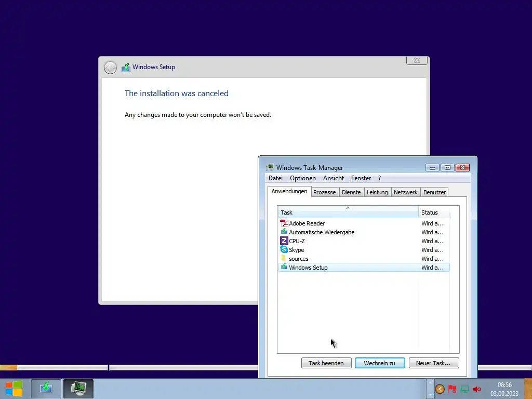Minimize the Windows Task-Manager window
This screenshot has width=532, height=399.
pyautogui.click(x=432, y=168)
